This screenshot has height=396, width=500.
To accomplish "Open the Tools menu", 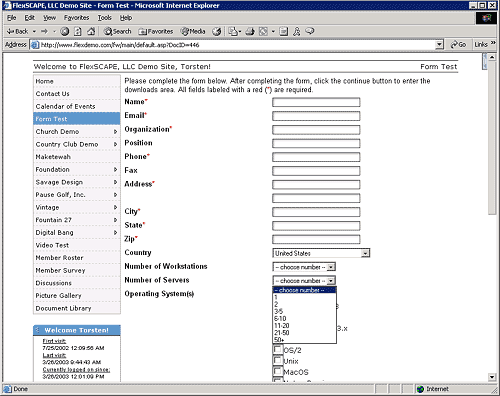I will (104, 18).
